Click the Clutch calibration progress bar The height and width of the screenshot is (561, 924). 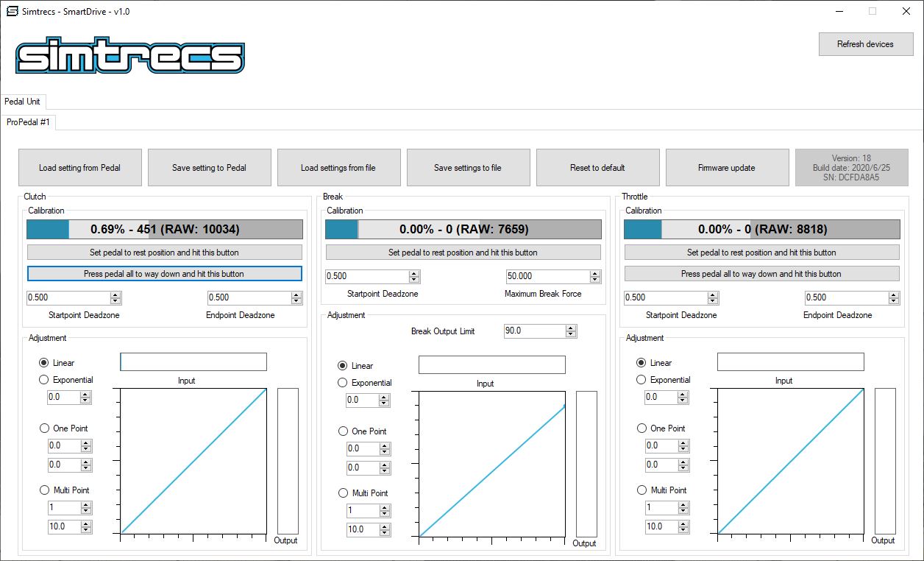pos(165,230)
